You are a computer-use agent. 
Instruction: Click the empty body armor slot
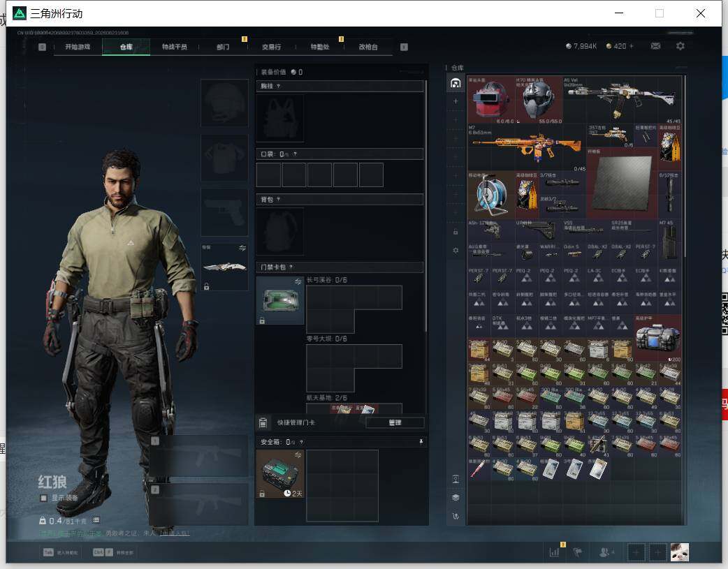[x=225, y=158]
